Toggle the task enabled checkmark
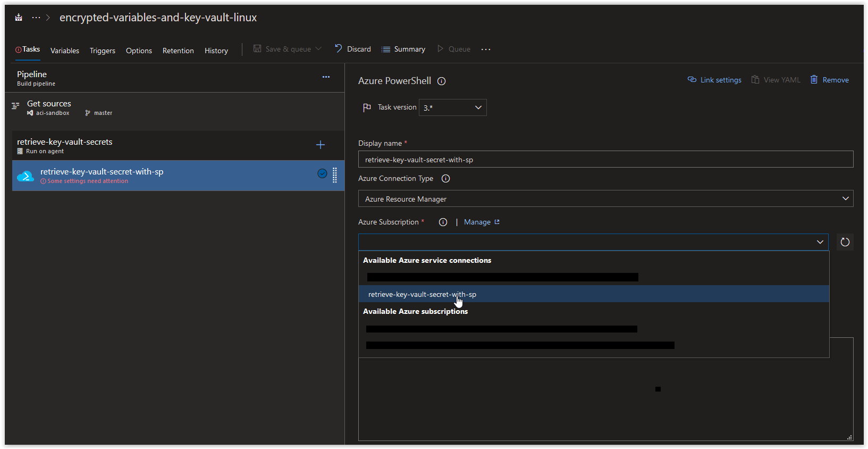The image size is (868, 449). click(x=322, y=173)
